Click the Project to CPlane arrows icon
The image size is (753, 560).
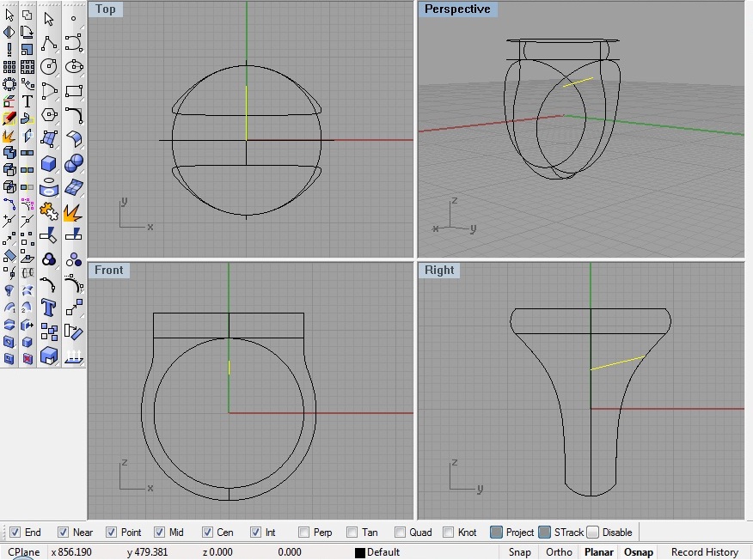pos(74,356)
